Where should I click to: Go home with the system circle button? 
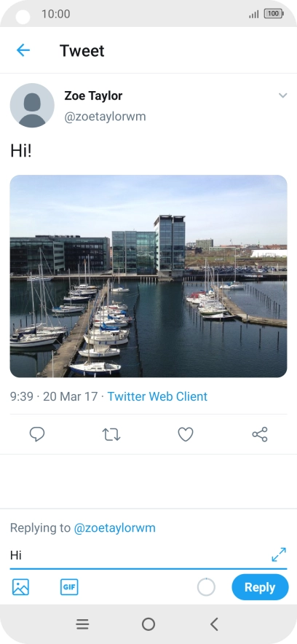coord(148,624)
